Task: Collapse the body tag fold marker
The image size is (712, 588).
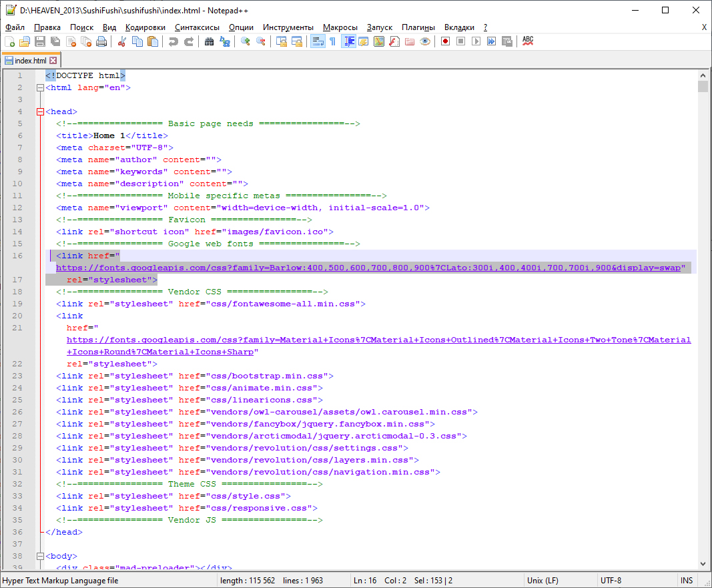Action: tap(40, 557)
